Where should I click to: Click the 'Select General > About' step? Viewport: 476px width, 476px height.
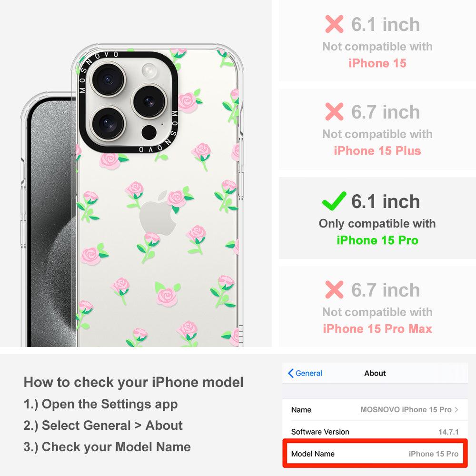pos(103,426)
